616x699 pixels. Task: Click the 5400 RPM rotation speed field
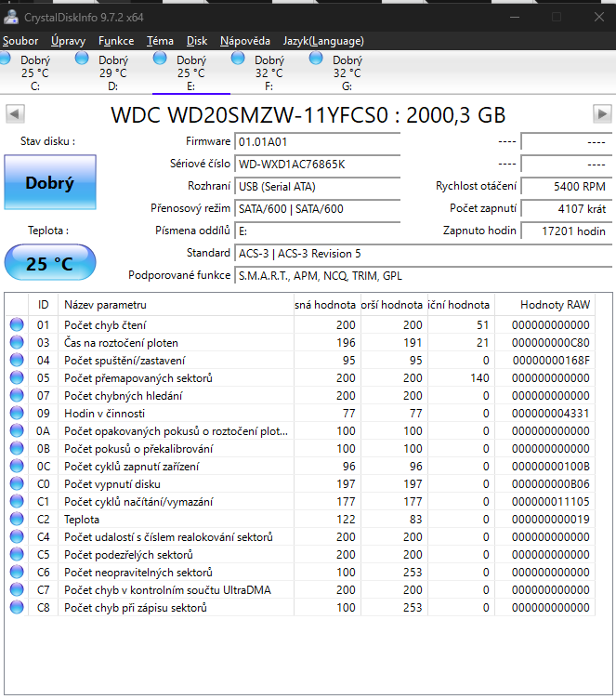(x=566, y=186)
